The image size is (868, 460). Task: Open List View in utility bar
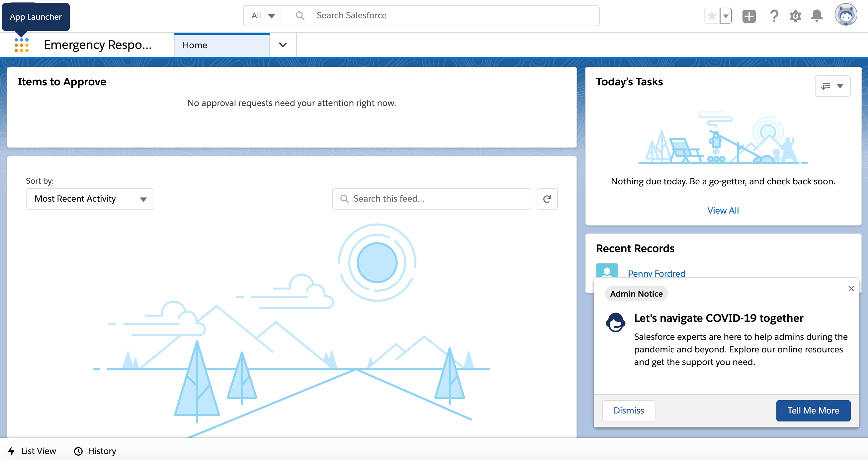(x=32, y=451)
